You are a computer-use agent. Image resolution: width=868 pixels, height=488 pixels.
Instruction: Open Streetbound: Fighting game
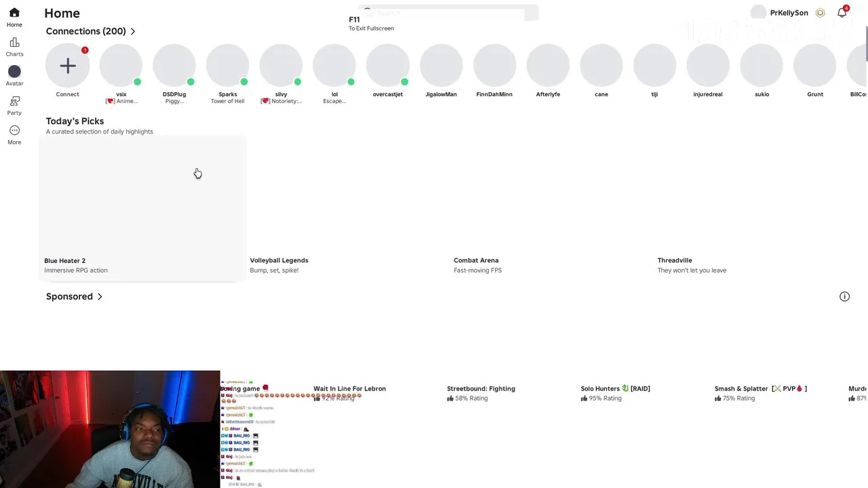pos(481,388)
